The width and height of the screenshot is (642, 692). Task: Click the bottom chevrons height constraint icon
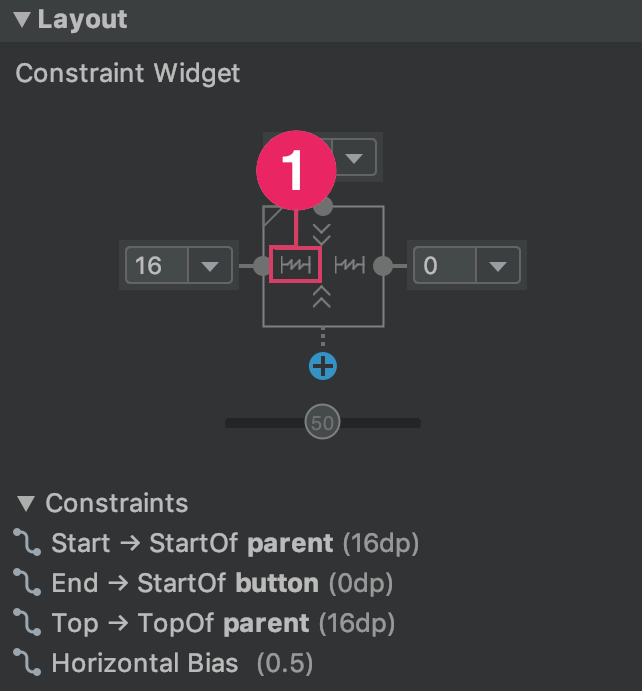(322, 297)
